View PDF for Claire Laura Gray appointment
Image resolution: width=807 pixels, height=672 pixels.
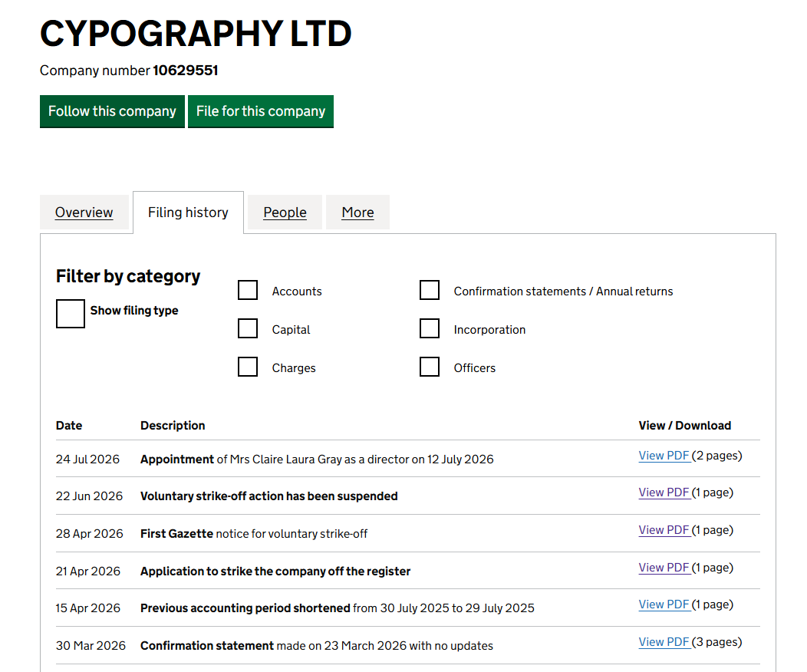(x=664, y=456)
